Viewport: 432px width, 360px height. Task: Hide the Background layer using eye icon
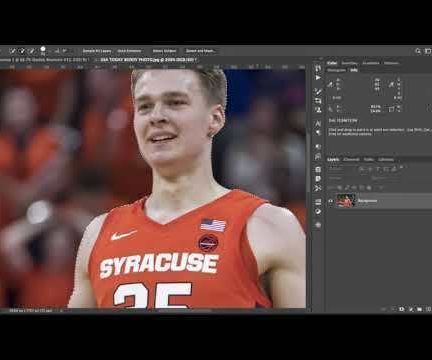coord(330,201)
